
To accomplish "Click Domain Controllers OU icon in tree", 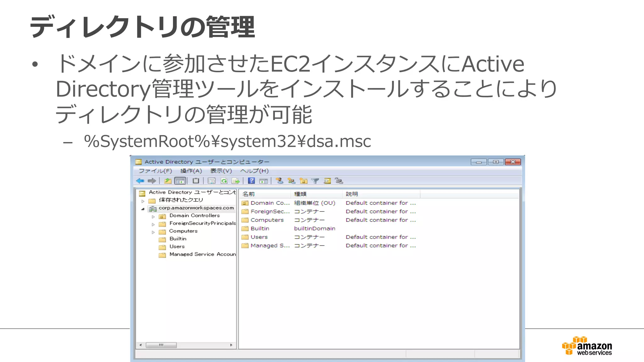I will (162, 217).
